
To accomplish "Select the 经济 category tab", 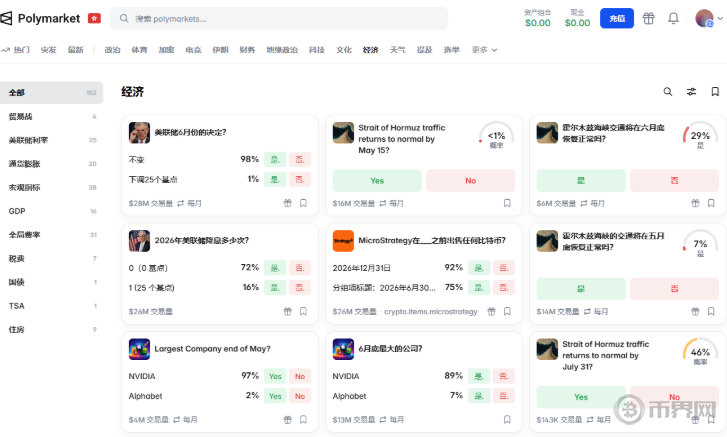I will tap(370, 50).
